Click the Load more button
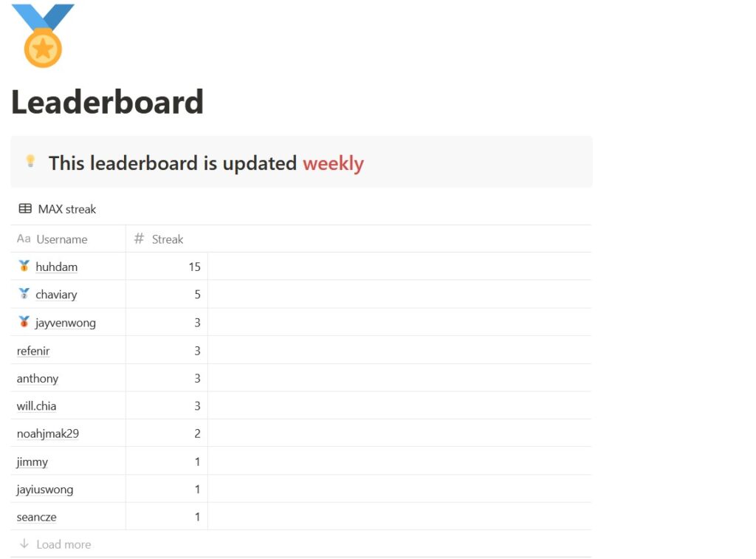The image size is (756, 559). pos(63,544)
